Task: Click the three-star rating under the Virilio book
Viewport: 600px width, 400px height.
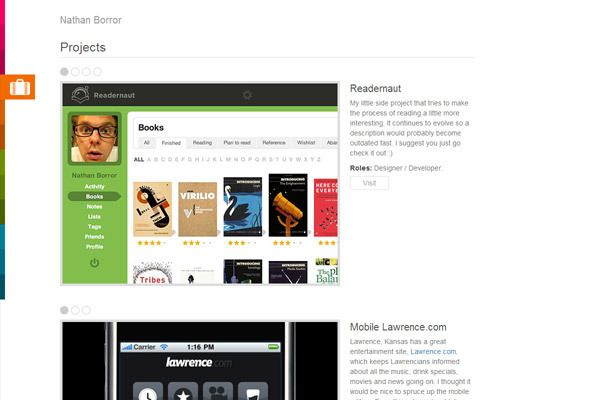Action: pos(197,243)
